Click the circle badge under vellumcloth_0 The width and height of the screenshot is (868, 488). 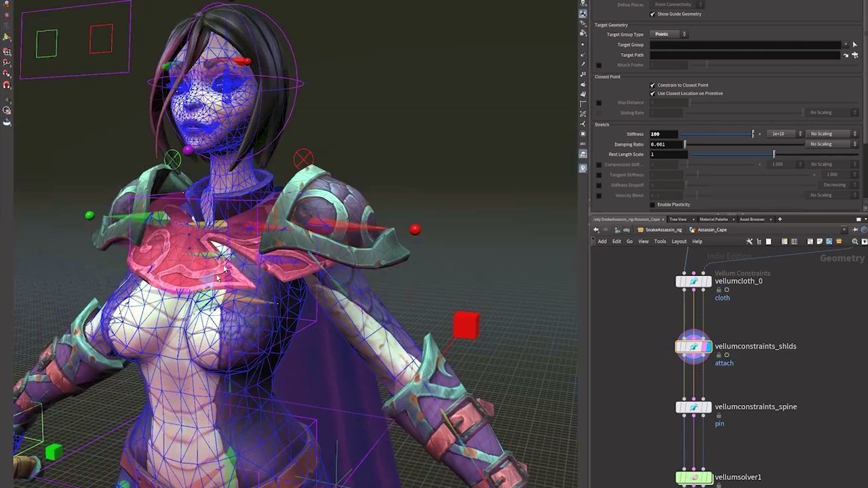coord(727,290)
